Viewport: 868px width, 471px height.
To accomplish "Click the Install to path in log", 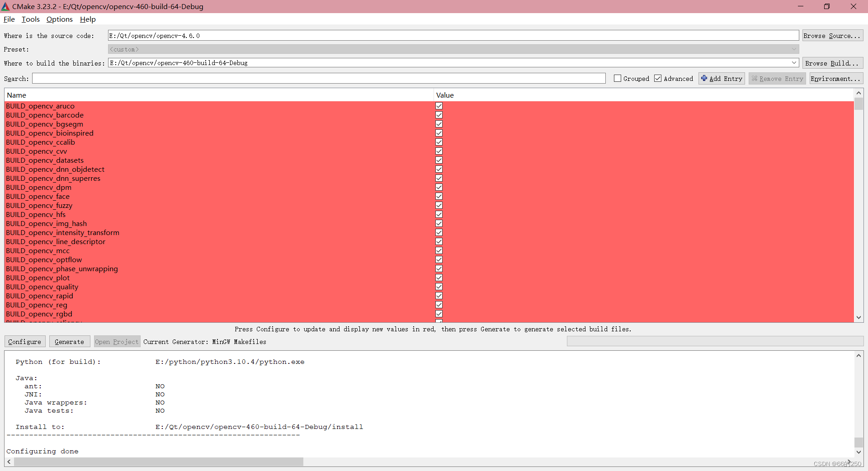I will pos(259,427).
